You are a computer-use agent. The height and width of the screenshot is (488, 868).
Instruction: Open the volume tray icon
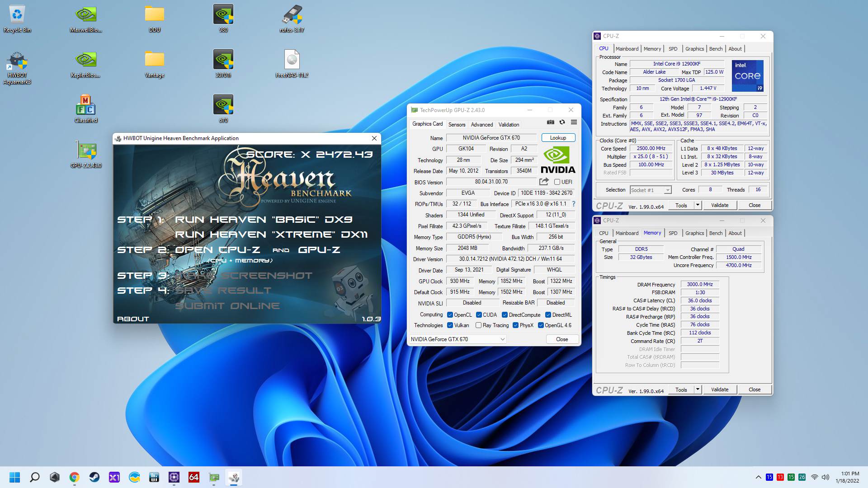[x=826, y=477]
